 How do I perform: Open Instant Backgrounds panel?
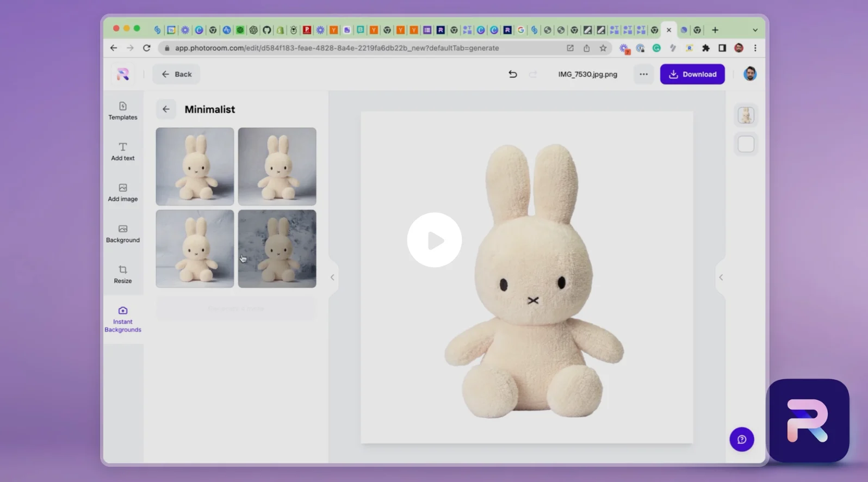coord(123,319)
